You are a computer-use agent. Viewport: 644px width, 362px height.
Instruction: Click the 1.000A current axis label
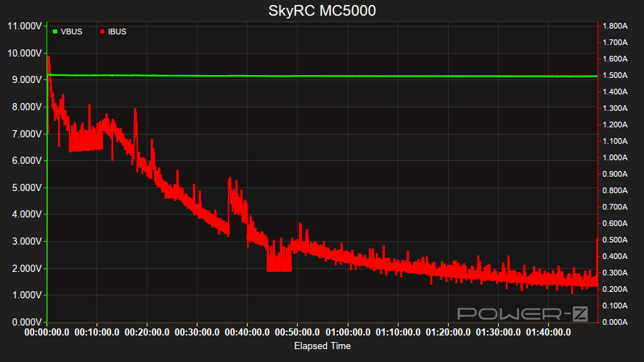[x=615, y=157]
